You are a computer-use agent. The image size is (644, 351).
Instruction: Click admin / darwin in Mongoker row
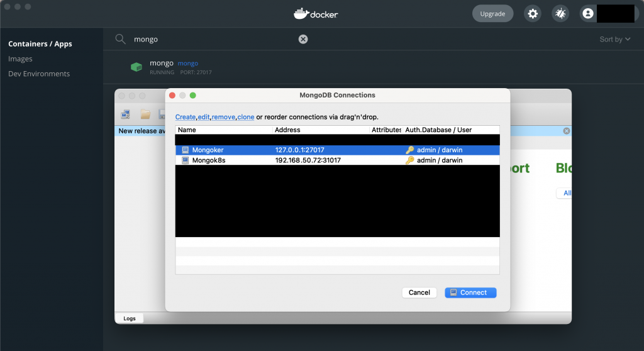(440, 150)
